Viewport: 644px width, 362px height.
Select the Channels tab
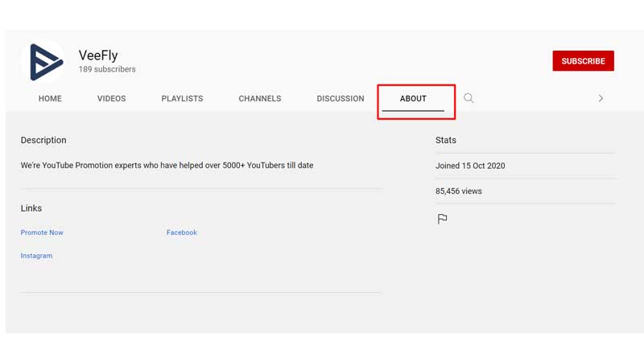click(259, 98)
